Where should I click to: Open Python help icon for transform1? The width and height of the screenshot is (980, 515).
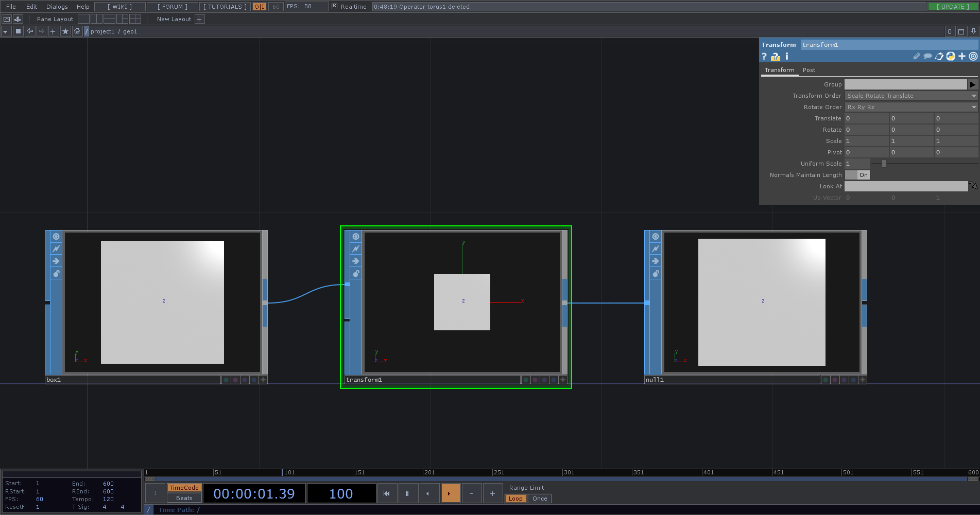(x=776, y=57)
